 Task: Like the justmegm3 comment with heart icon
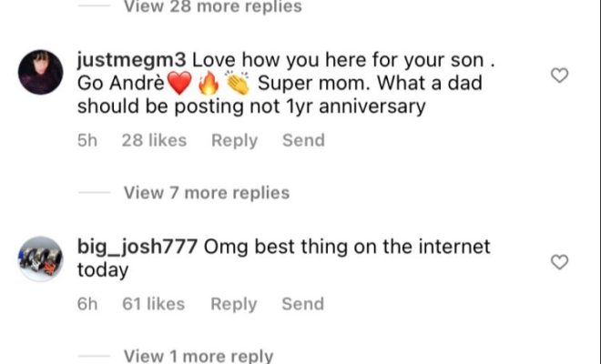click(560, 76)
